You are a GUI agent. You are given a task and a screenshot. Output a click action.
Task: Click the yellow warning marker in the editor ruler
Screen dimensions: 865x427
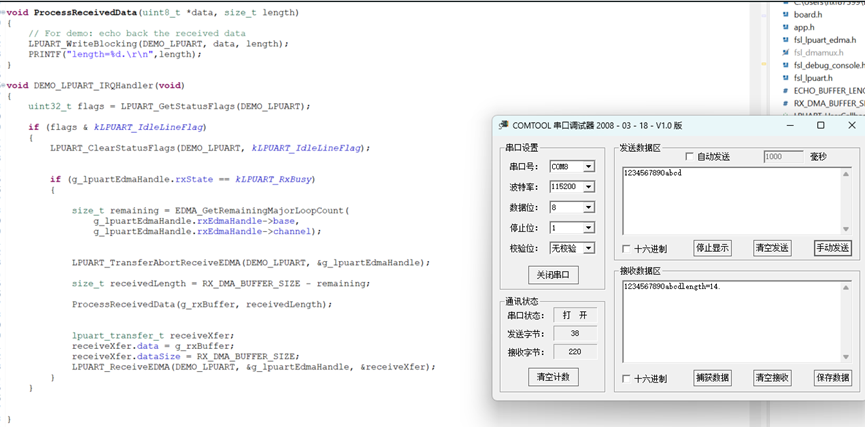point(763,65)
